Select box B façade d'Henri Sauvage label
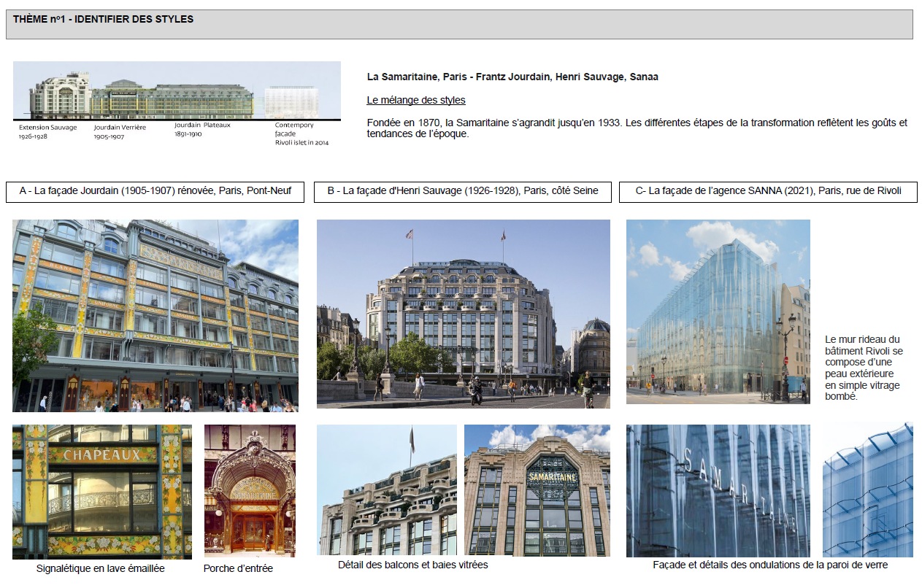The image size is (922, 588). 462,191
